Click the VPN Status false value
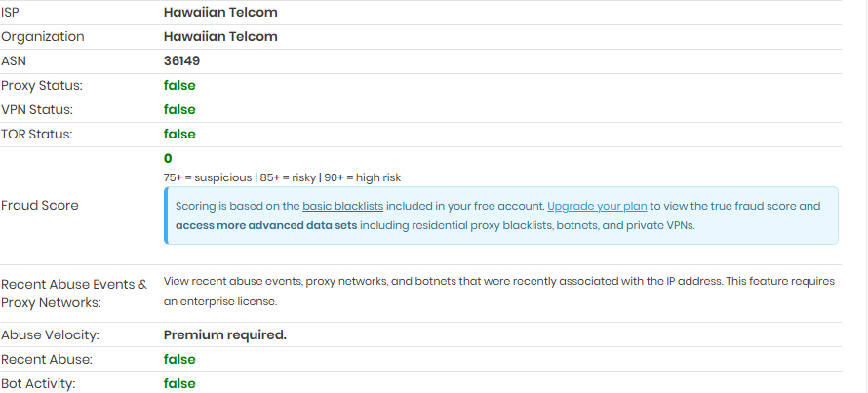This screenshot has width=868, height=393. point(179,109)
